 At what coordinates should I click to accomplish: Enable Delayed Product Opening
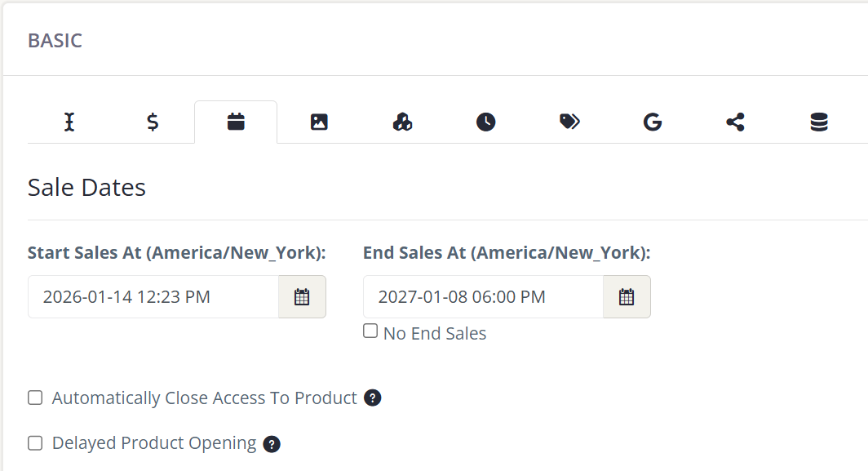coord(34,442)
